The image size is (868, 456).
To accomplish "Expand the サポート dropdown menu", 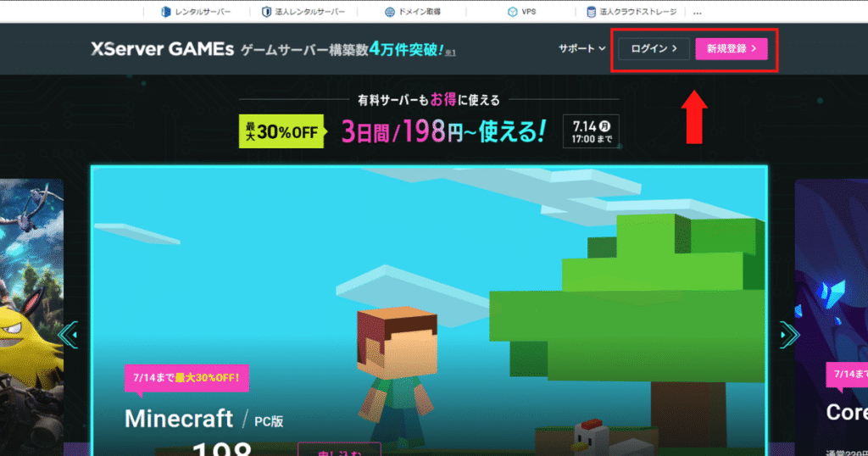I will point(581,48).
